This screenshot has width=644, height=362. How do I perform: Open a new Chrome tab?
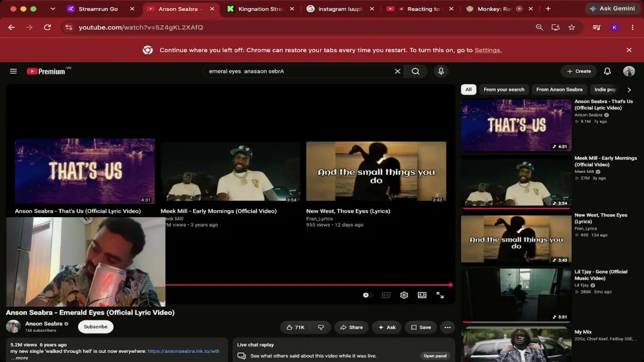coord(548,9)
